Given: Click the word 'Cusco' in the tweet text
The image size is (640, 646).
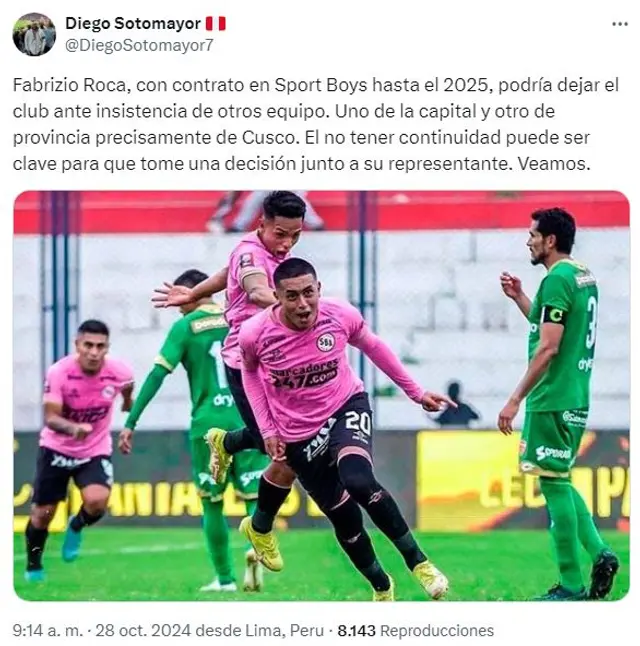Looking at the screenshot, I should [x=269, y=138].
